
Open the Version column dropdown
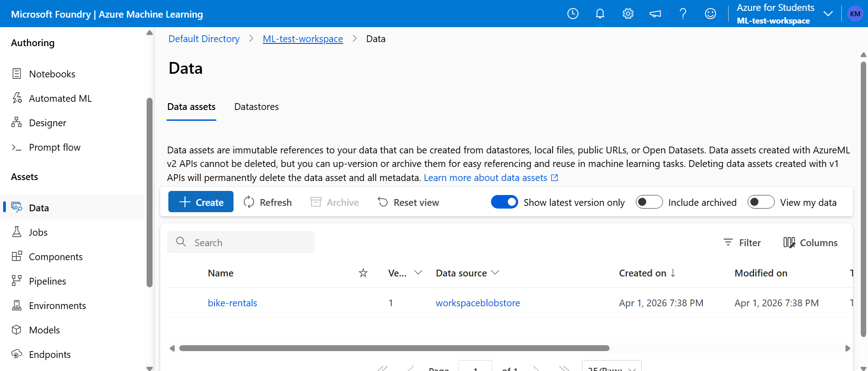pyautogui.click(x=418, y=272)
